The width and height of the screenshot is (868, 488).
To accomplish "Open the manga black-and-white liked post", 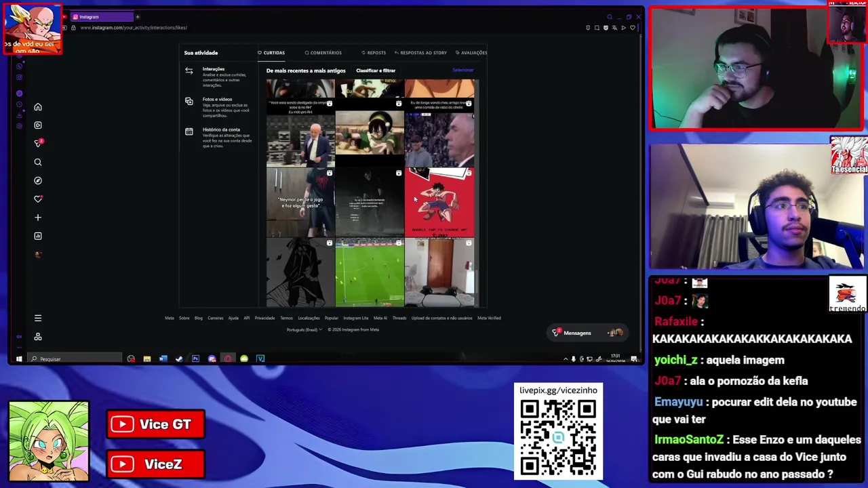I will (x=300, y=272).
